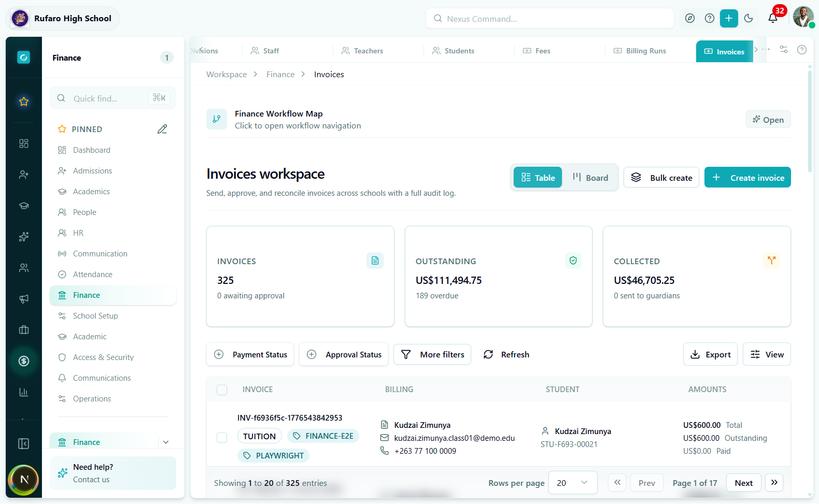Open More filters menu
Screen dimensions: 819x504
point(432,355)
